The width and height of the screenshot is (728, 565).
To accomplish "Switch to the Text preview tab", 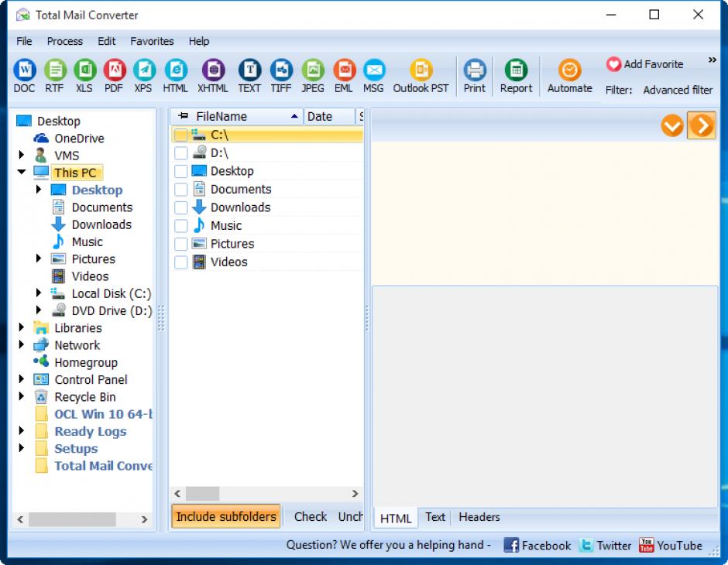I will [x=435, y=517].
